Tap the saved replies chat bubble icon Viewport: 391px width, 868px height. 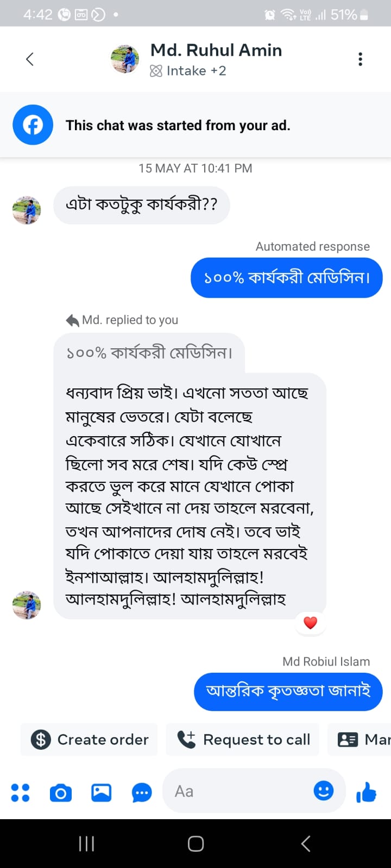coord(142,793)
